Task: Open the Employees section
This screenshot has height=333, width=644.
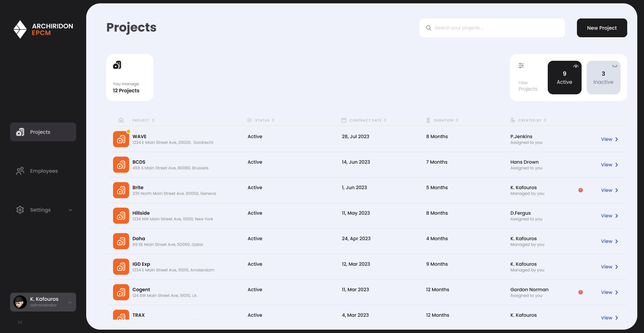Action: [x=43, y=171]
